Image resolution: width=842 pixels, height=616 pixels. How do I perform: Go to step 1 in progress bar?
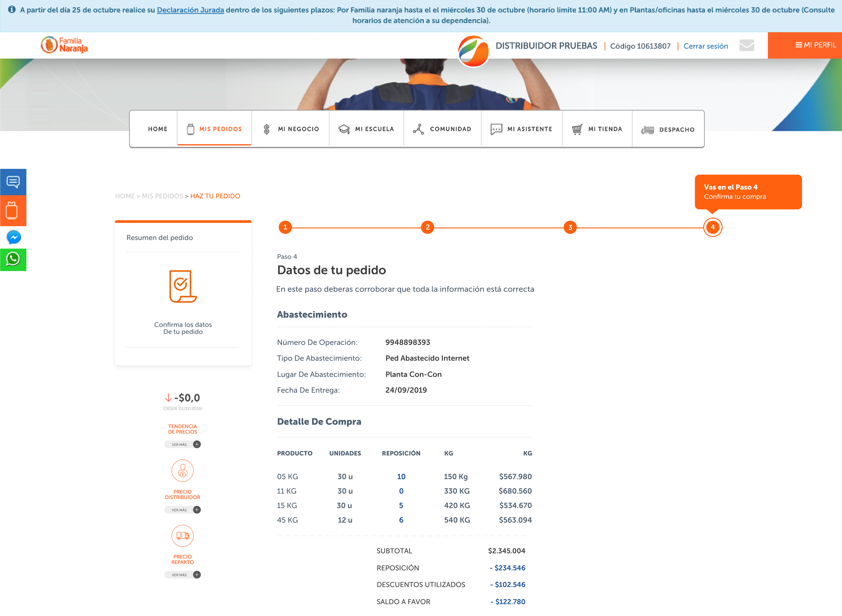[x=285, y=227]
